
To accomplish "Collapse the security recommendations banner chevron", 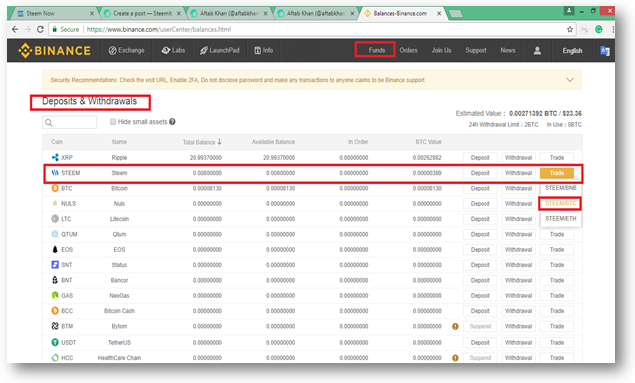I will 570,80.
